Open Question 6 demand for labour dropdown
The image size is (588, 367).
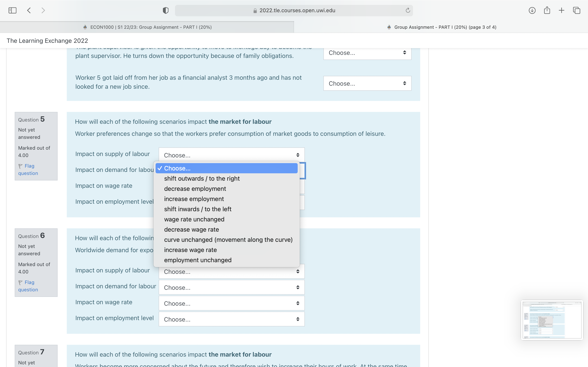click(231, 287)
